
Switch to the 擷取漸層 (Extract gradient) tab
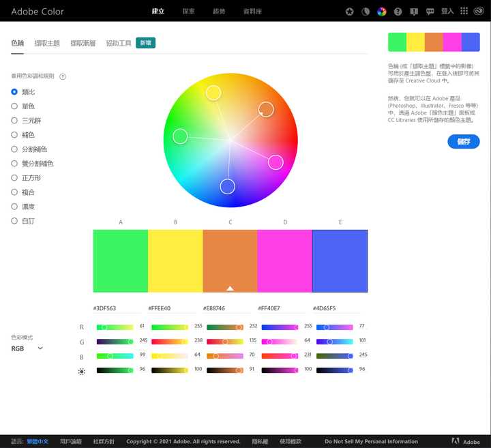(x=83, y=43)
